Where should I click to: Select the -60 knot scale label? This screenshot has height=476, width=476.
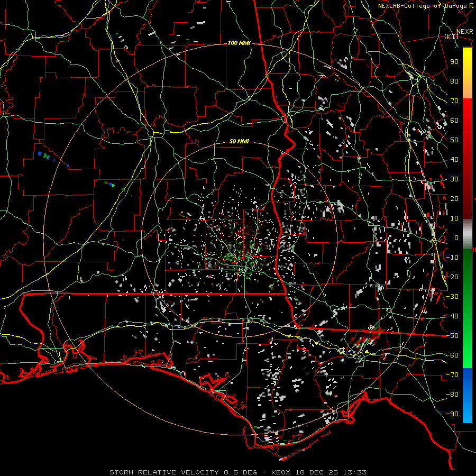tap(452, 355)
